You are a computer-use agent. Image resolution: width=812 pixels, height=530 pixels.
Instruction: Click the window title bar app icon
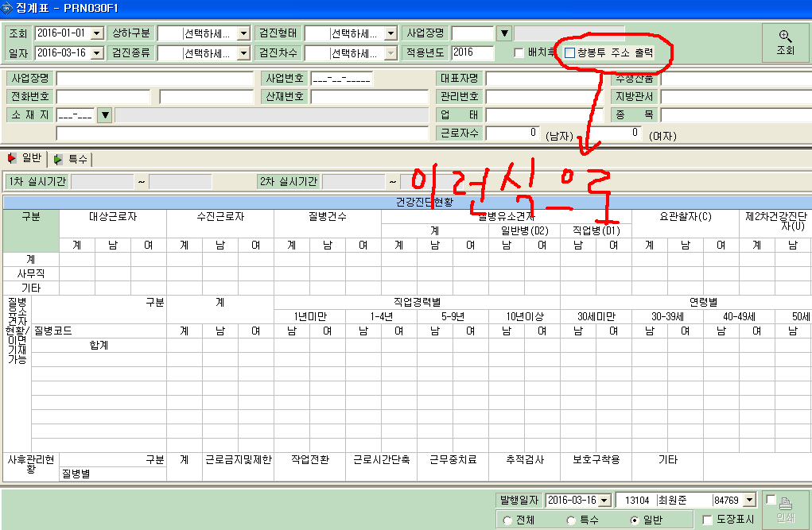(6, 8)
